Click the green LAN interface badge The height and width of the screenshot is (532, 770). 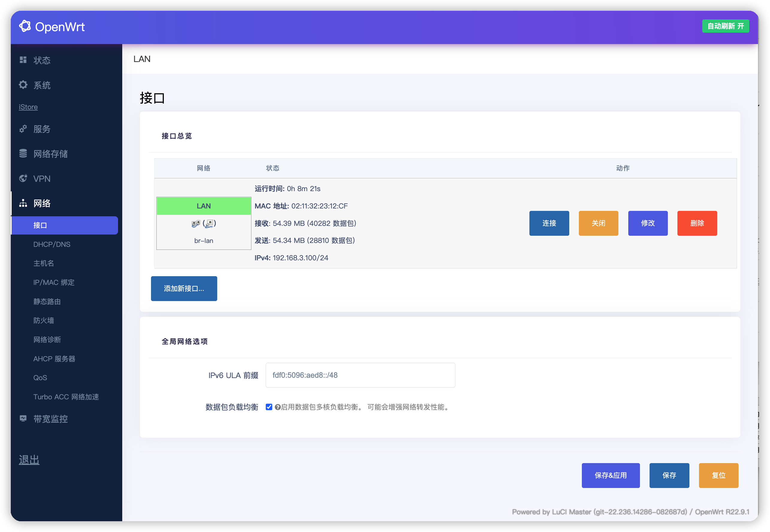[x=204, y=206]
